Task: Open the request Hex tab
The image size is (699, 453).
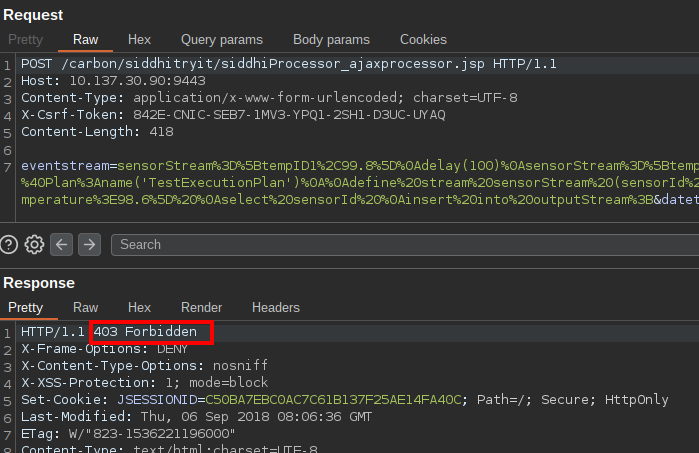Action: pos(139,40)
